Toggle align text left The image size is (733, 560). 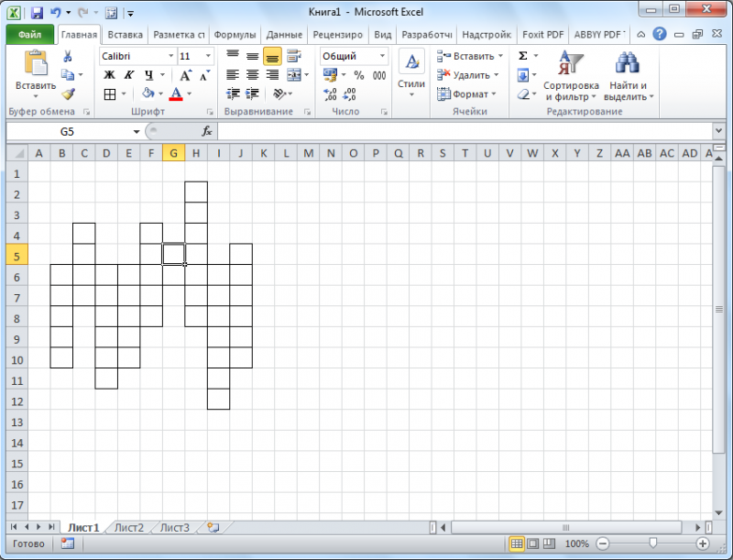(233, 75)
